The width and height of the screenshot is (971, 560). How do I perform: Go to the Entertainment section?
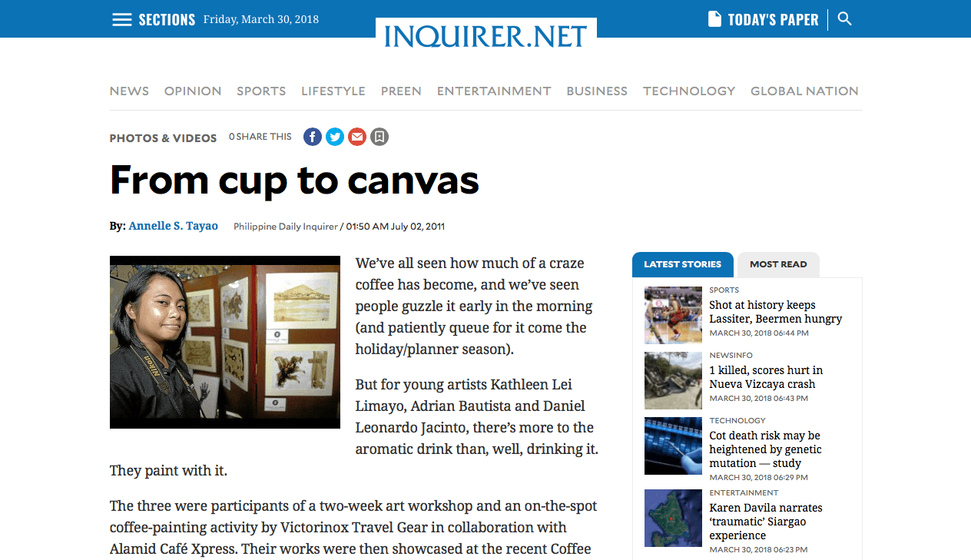(x=493, y=91)
